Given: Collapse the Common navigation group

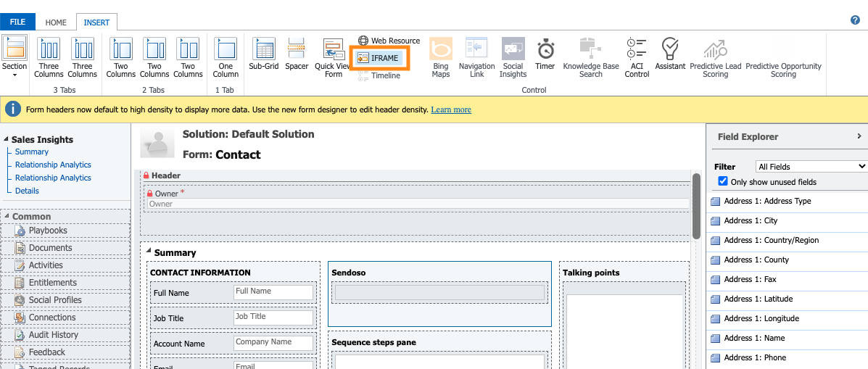Looking at the screenshot, I should 7,216.
